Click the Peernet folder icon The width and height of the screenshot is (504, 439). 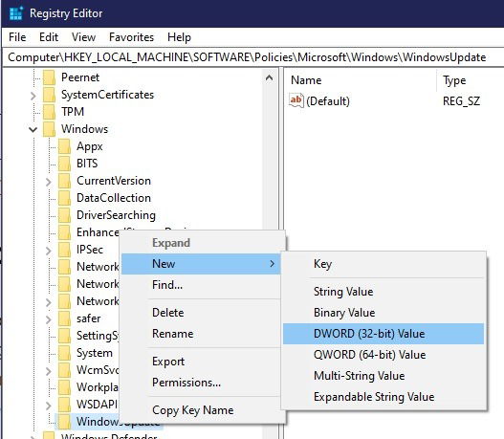(49, 77)
